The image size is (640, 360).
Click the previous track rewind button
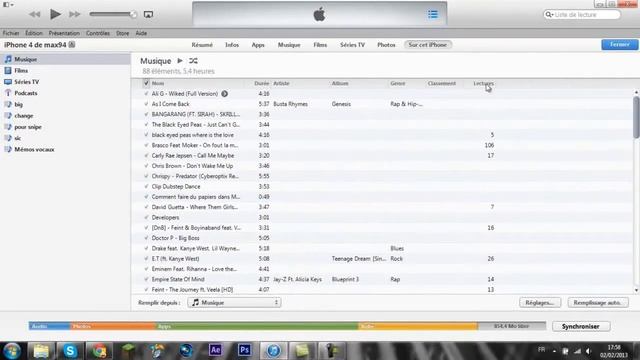tap(34, 14)
